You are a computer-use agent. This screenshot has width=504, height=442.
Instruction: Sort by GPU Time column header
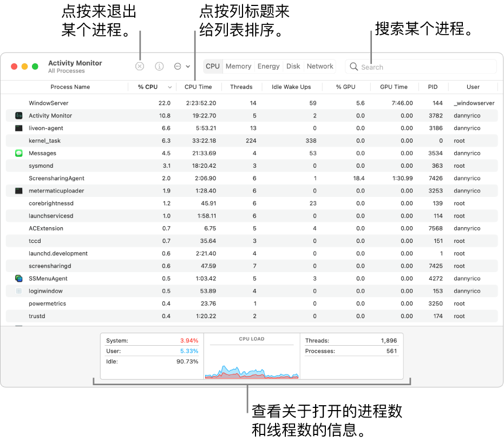tap(394, 87)
